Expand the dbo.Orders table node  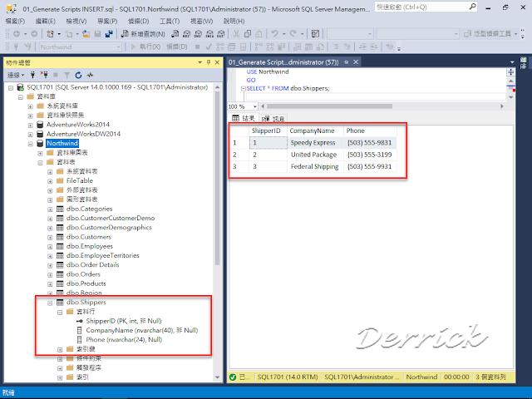point(50,274)
